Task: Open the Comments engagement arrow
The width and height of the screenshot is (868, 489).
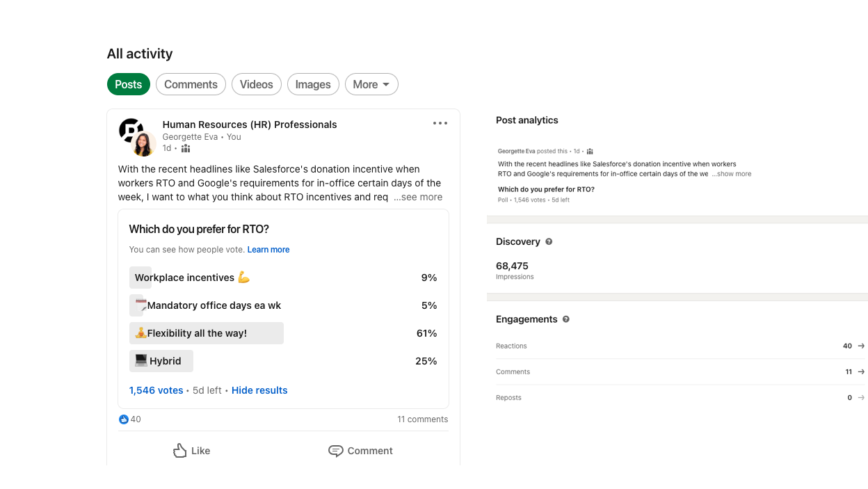Action: click(x=861, y=371)
